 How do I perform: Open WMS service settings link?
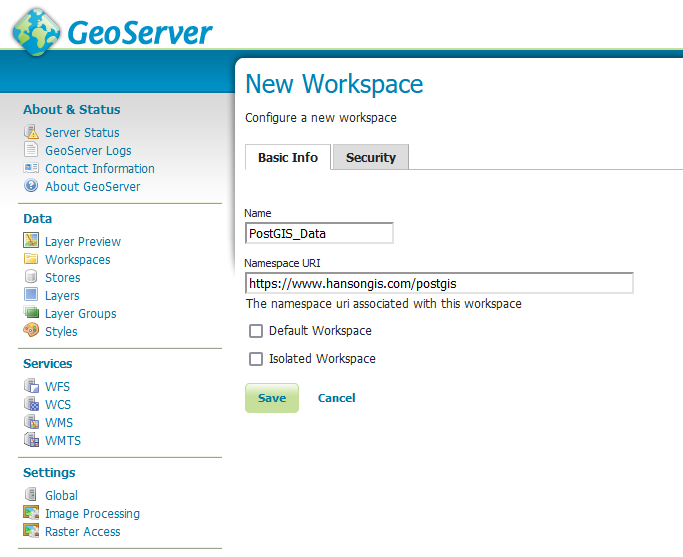[59, 423]
